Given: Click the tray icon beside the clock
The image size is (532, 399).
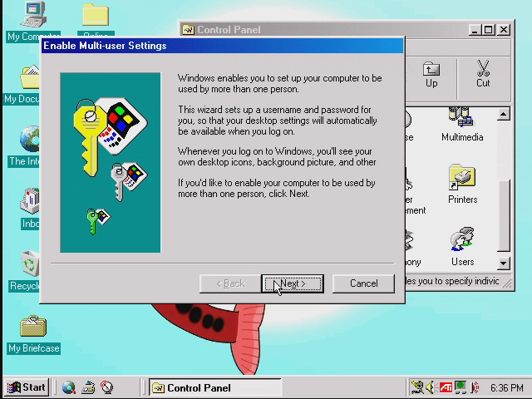Looking at the screenshot, I should (475, 387).
